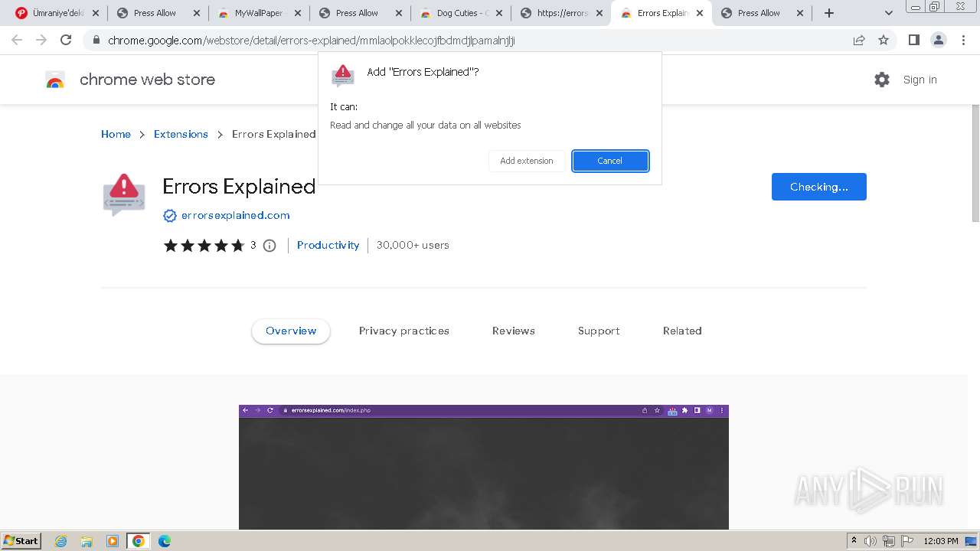Screen dimensions: 980x551
Task: Open the Chrome profile avatar
Action: pos(938,40)
